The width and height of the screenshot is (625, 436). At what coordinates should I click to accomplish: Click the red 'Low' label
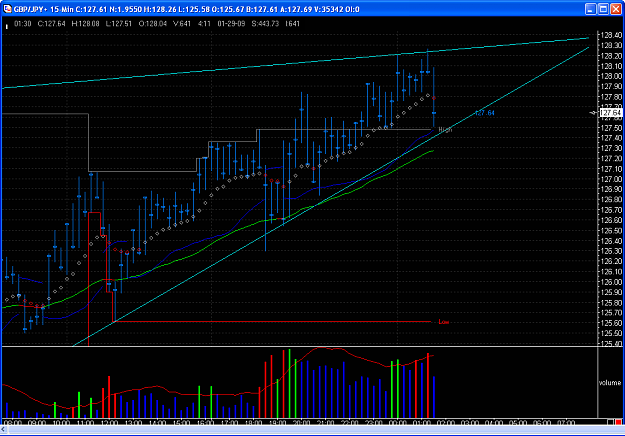coord(444,322)
